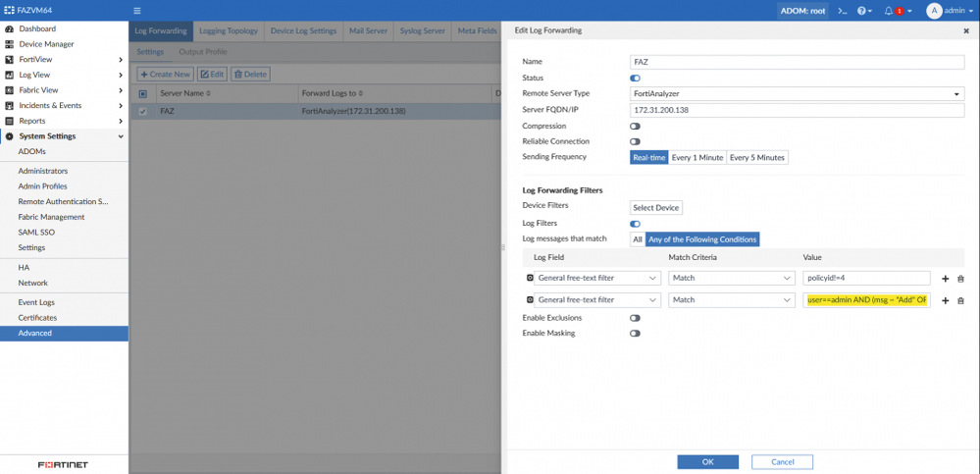The height and width of the screenshot is (474, 980).
Task: Click OK to save log forwarding
Action: [707, 461]
